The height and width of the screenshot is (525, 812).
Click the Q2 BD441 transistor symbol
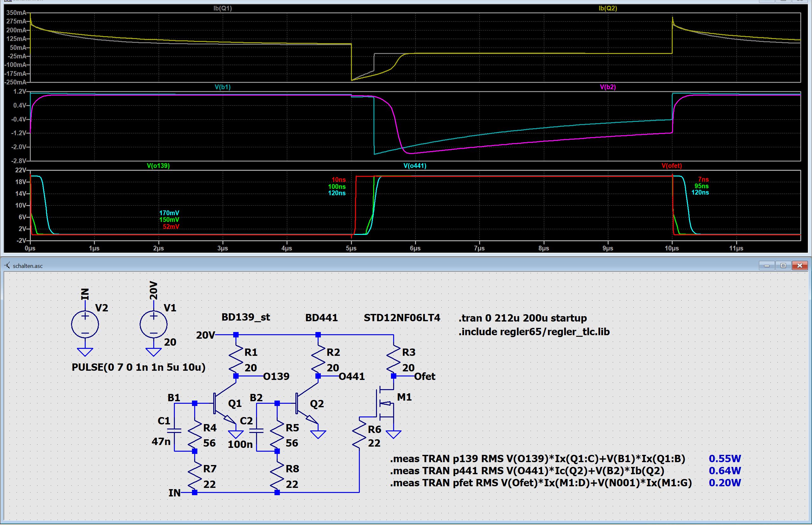[x=304, y=404]
